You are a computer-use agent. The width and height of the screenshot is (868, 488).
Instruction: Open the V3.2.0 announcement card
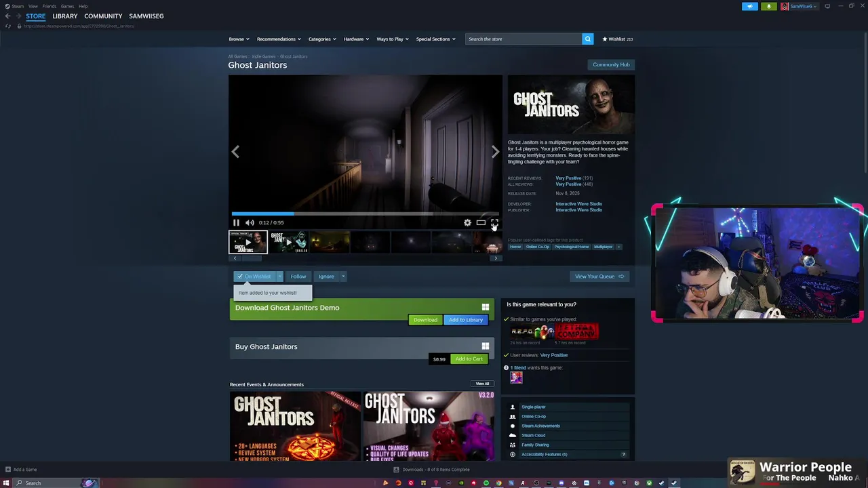click(x=429, y=426)
